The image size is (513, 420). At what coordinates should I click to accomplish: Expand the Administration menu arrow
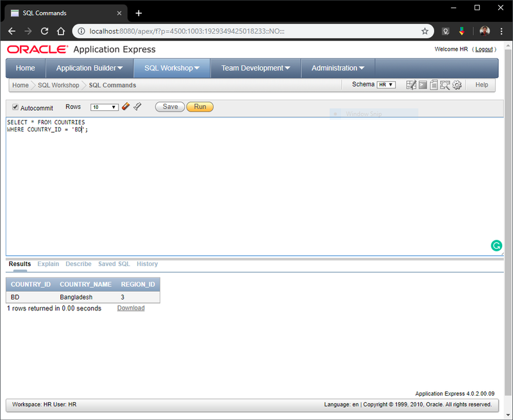coord(362,68)
